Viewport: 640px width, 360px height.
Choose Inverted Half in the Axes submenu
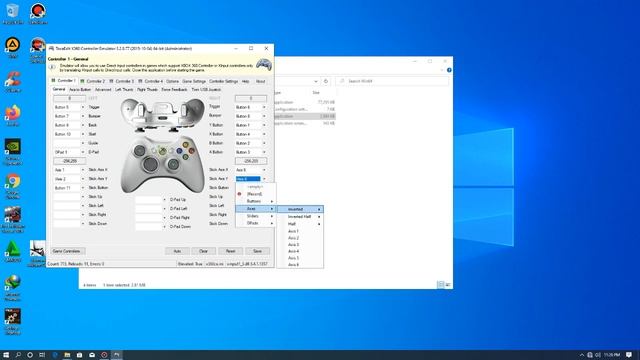pos(300,216)
